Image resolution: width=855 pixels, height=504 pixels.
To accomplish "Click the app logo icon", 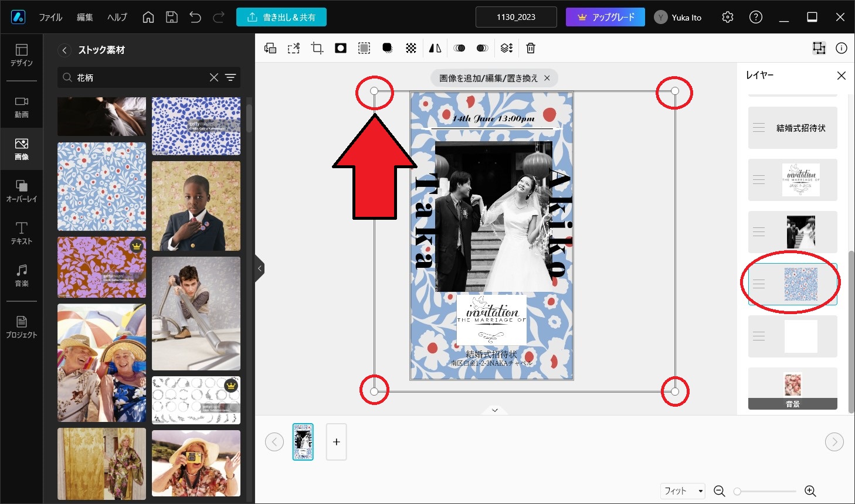I will pos(18,17).
